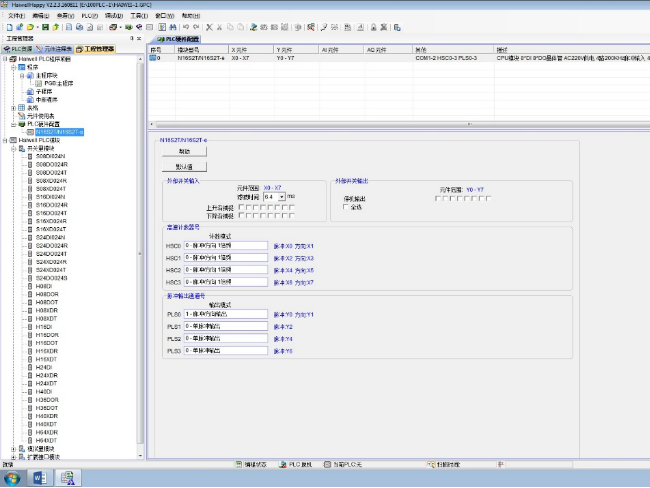Viewport: 650px width, 488px height.
Task: Open the 滤波时间 6.4 ms dropdown
Action: tap(282, 197)
